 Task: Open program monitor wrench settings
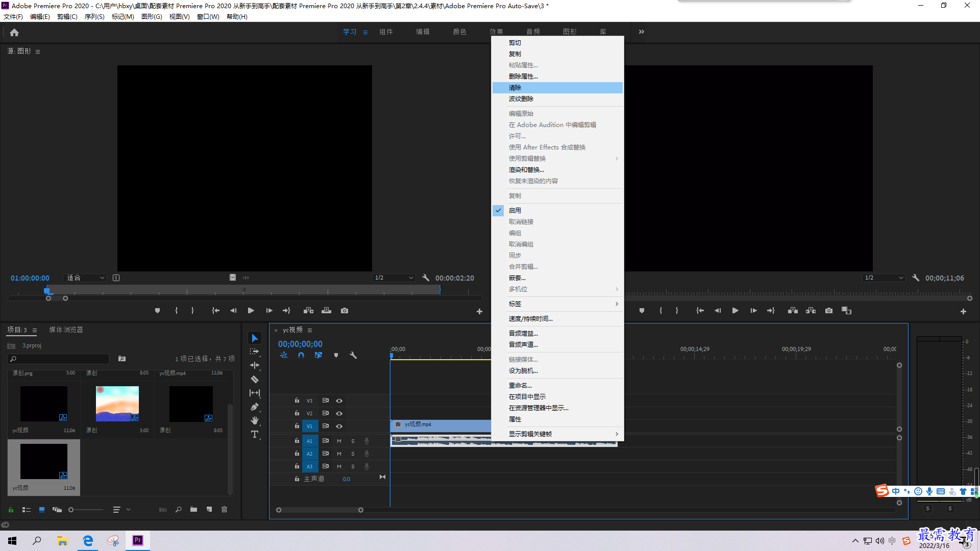click(x=916, y=278)
